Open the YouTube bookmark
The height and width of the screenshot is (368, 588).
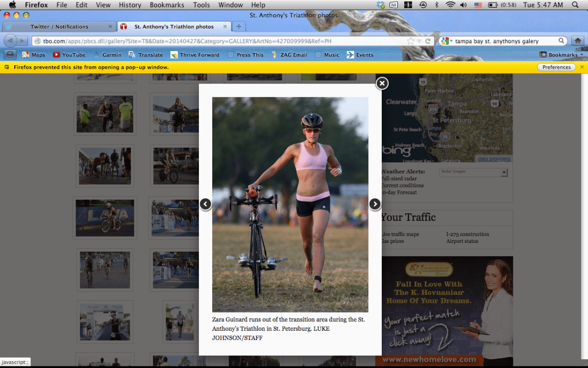point(69,55)
